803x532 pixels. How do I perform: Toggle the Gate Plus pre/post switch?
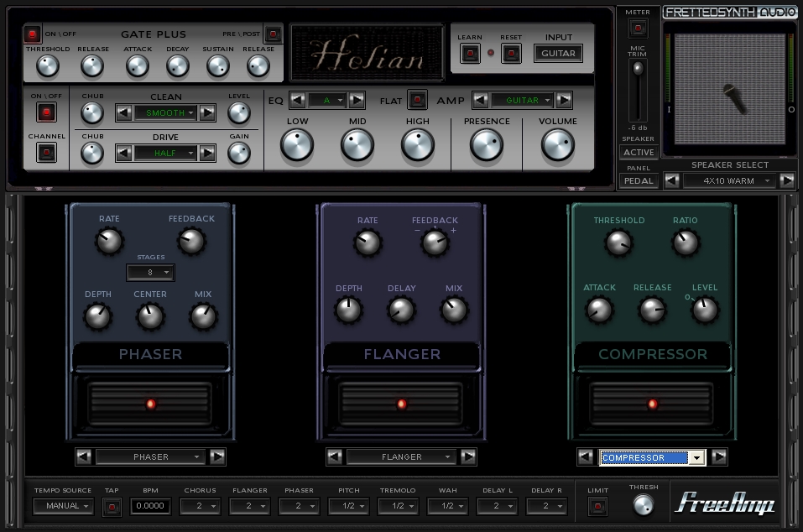[273, 34]
